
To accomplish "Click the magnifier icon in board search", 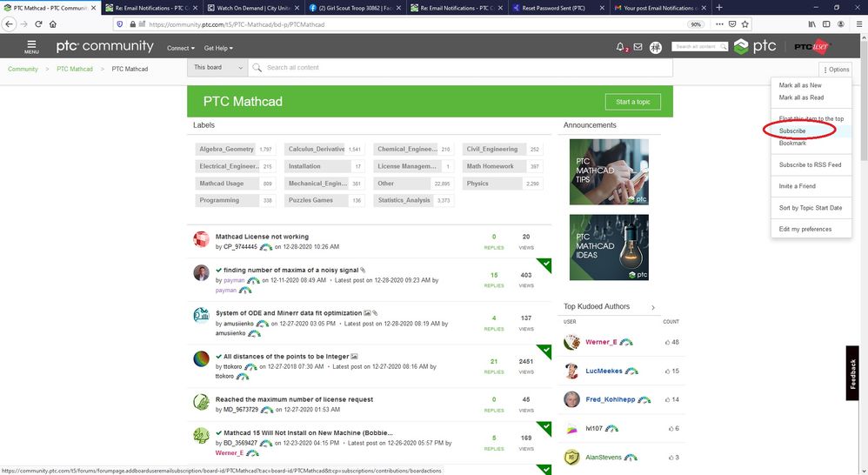I will coord(257,68).
